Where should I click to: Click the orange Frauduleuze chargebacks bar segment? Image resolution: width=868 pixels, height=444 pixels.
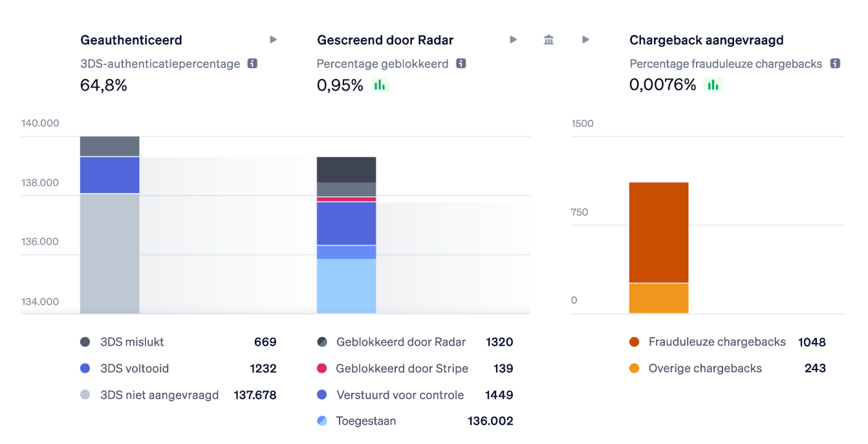click(658, 232)
